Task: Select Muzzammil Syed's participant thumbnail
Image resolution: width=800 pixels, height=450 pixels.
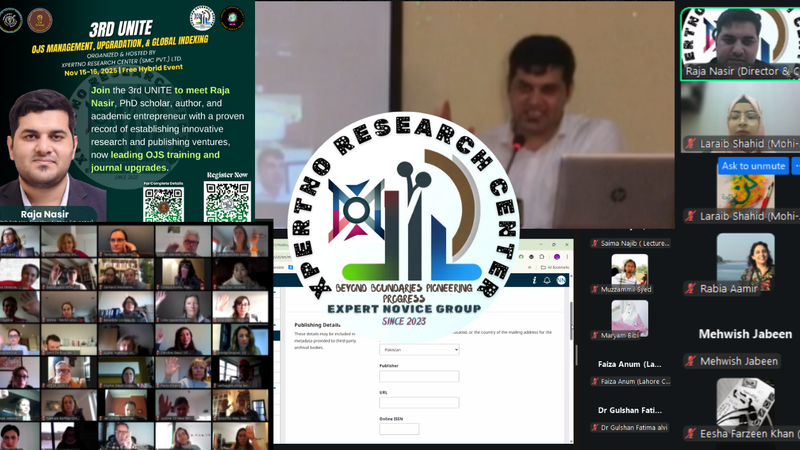Action: coord(630,268)
